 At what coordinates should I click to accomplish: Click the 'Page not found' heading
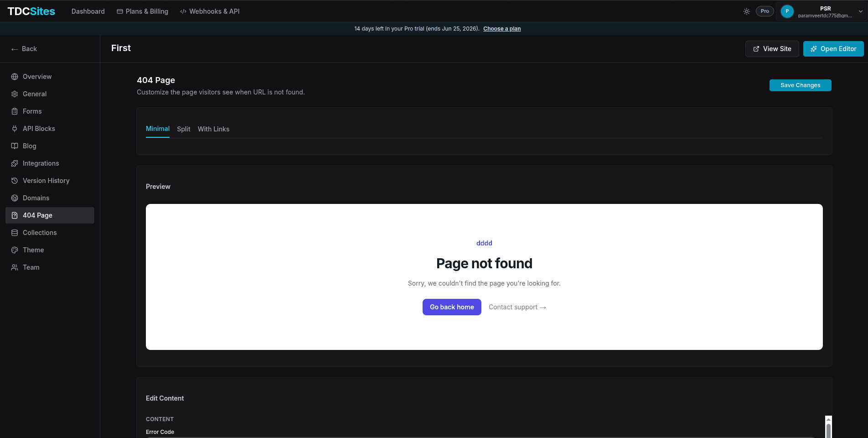[x=484, y=263]
